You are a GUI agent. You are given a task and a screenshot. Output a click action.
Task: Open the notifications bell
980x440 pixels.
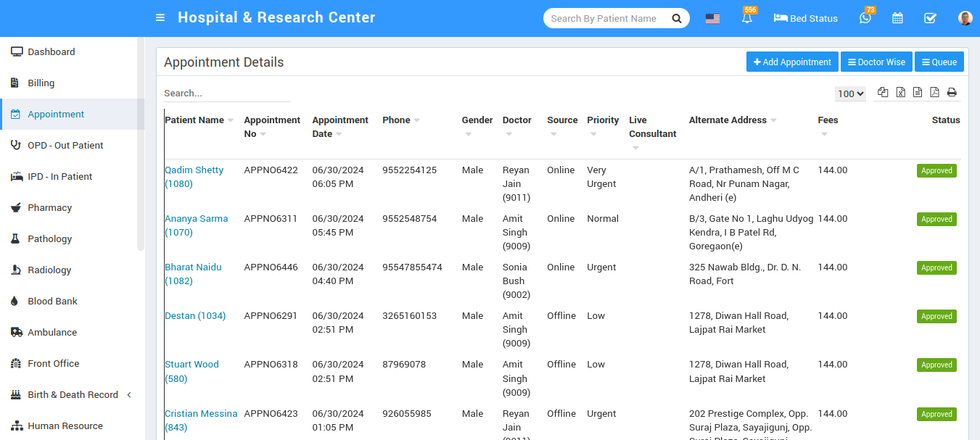click(747, 18)
